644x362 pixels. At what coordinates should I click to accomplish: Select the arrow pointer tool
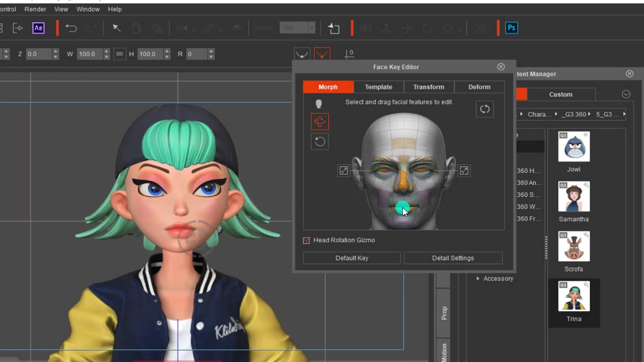[116, 28]
